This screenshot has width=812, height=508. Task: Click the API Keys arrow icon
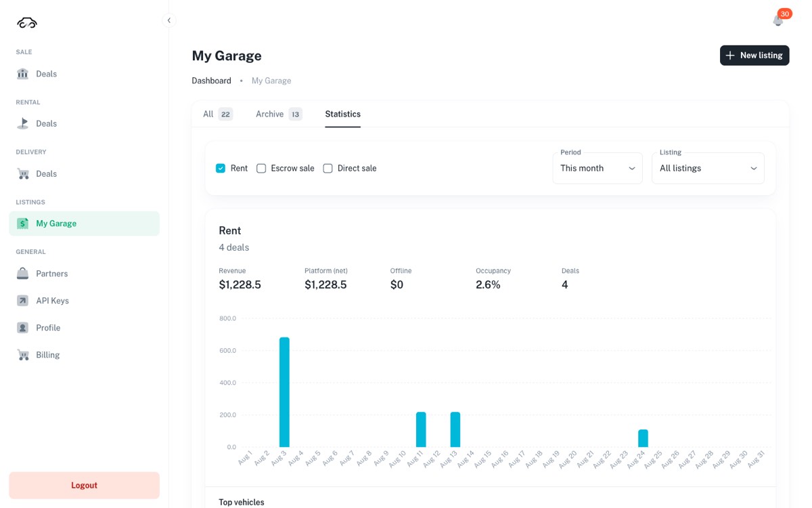(x=23, y=301)
